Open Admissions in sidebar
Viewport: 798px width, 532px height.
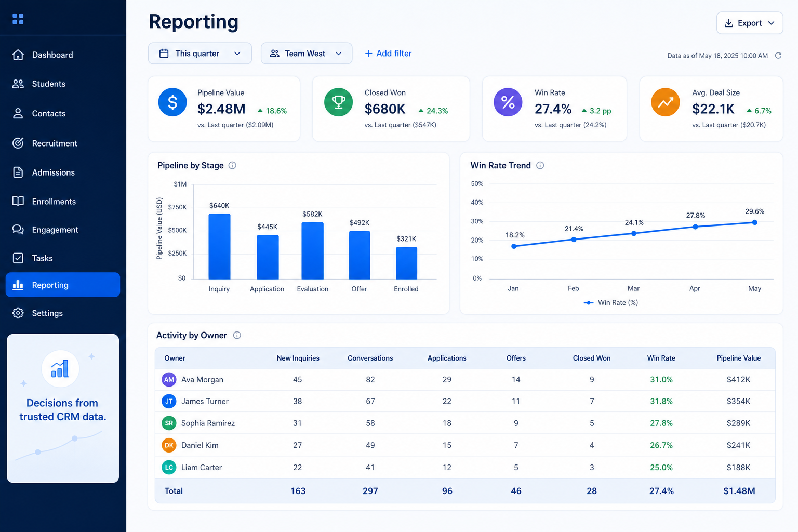click(63, 172)
